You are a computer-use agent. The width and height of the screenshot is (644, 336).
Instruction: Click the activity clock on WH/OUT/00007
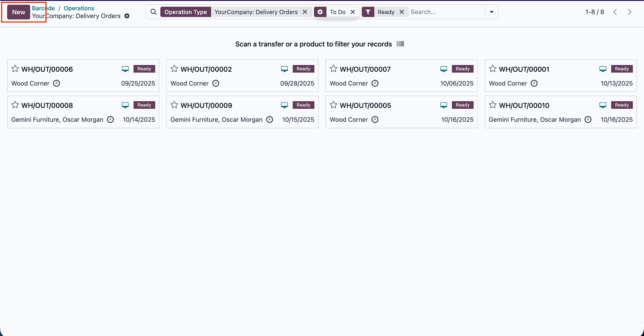coord(375,83)
